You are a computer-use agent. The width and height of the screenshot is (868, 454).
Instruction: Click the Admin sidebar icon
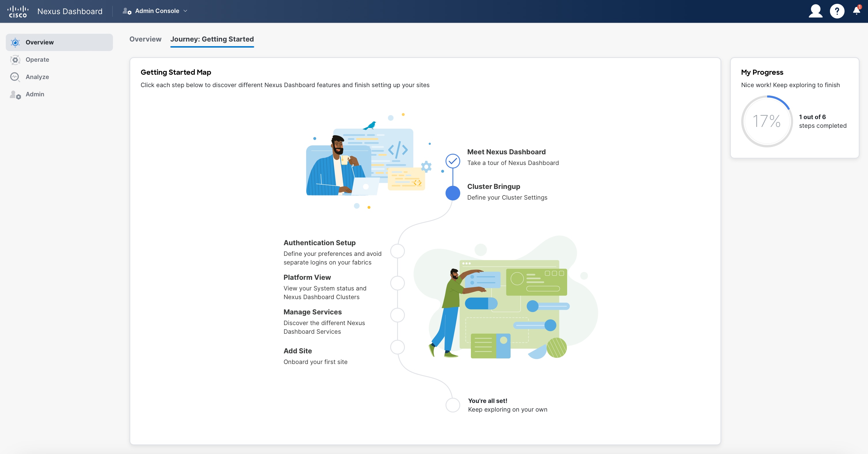coord(15,94)
